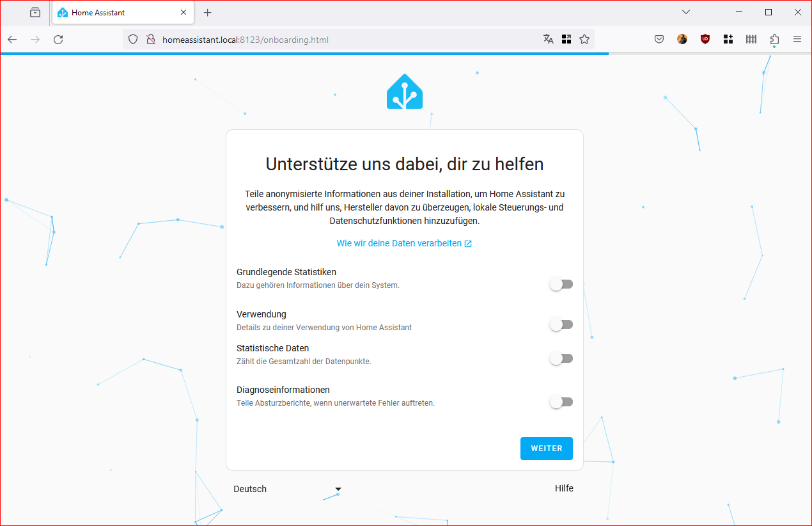812x526 pixels.
Task: Select the Home Assistant tab
Action: click(x=123, y=12)
